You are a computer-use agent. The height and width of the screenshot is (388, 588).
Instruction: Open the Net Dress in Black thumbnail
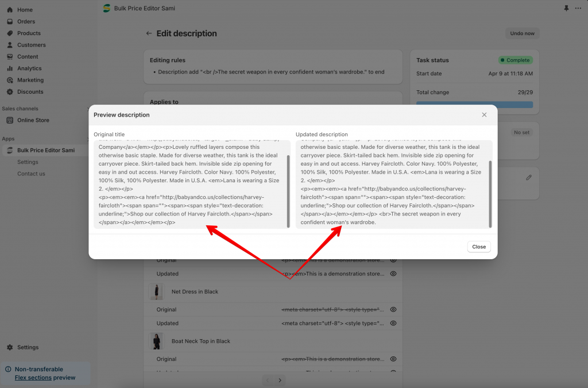(x=156, y=291)
